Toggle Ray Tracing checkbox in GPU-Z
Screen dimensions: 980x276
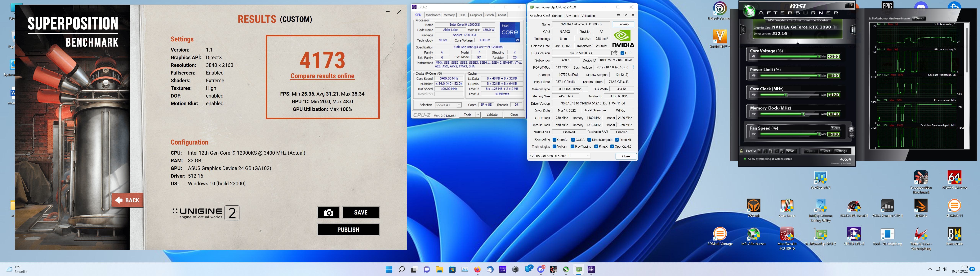[x=572, y=147]
